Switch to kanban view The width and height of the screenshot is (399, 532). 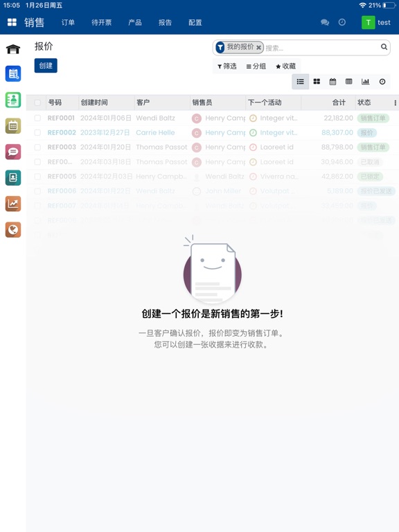[317, 82]
